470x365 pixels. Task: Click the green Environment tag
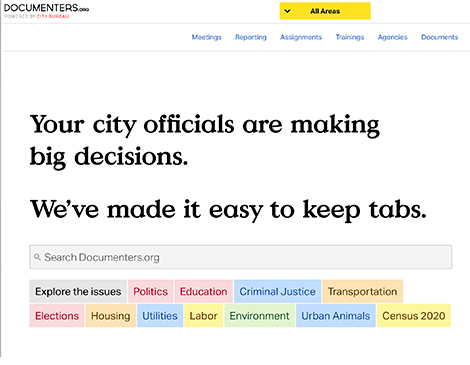click(259, 315)
